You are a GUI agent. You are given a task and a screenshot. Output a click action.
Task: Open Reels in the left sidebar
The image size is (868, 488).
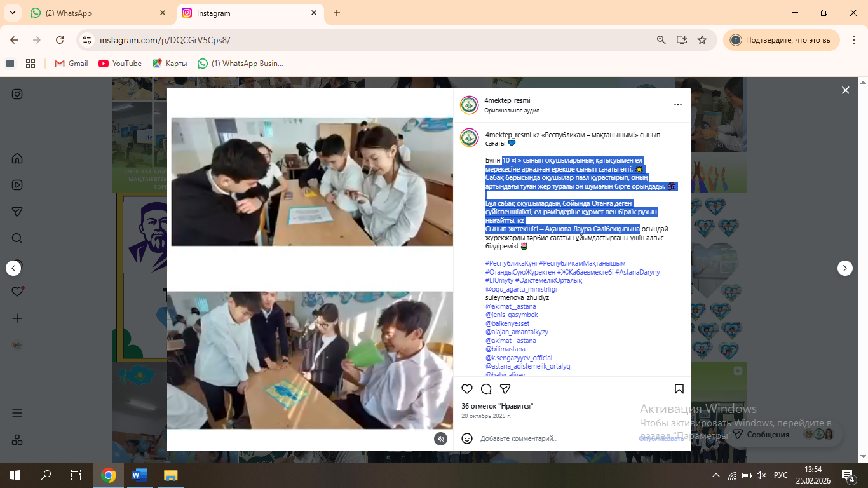(x=17, y=185)
